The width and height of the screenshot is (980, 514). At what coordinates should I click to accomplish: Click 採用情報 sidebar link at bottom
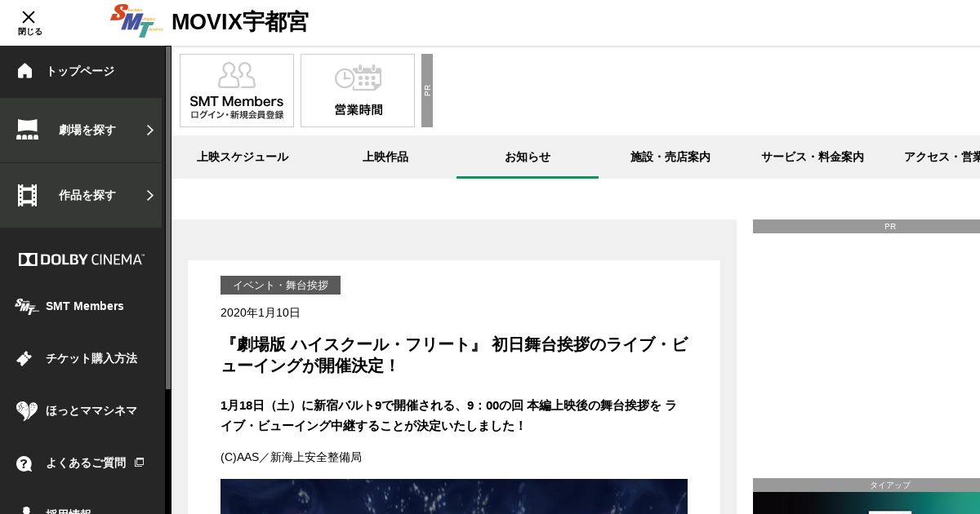(68, 512)
